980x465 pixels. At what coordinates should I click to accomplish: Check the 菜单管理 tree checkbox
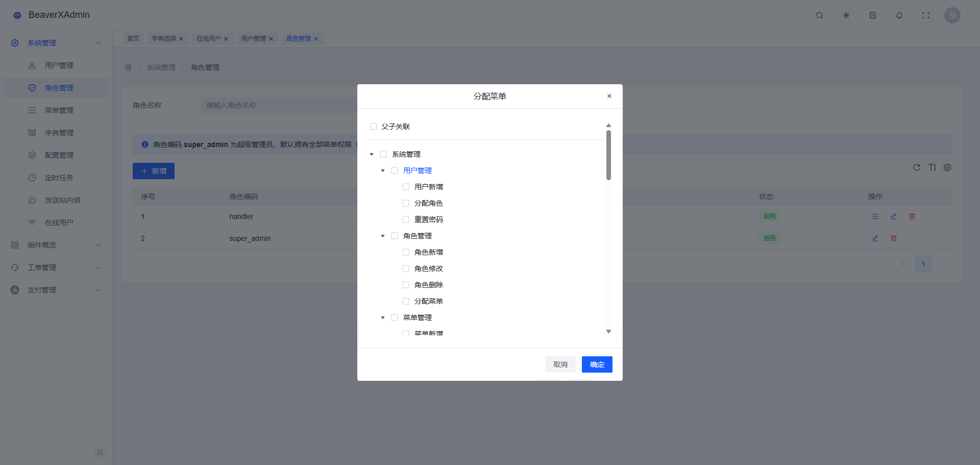coord(395,317)
